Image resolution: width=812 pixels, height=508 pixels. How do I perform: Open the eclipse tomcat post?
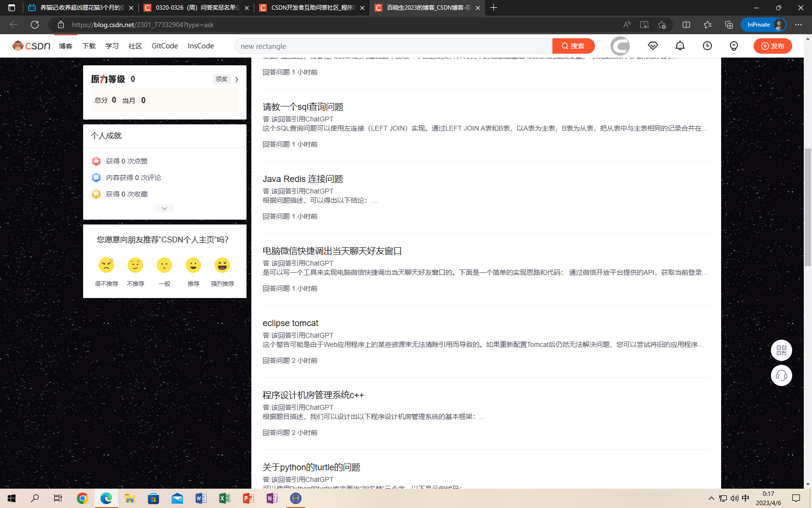pos(290,323)
